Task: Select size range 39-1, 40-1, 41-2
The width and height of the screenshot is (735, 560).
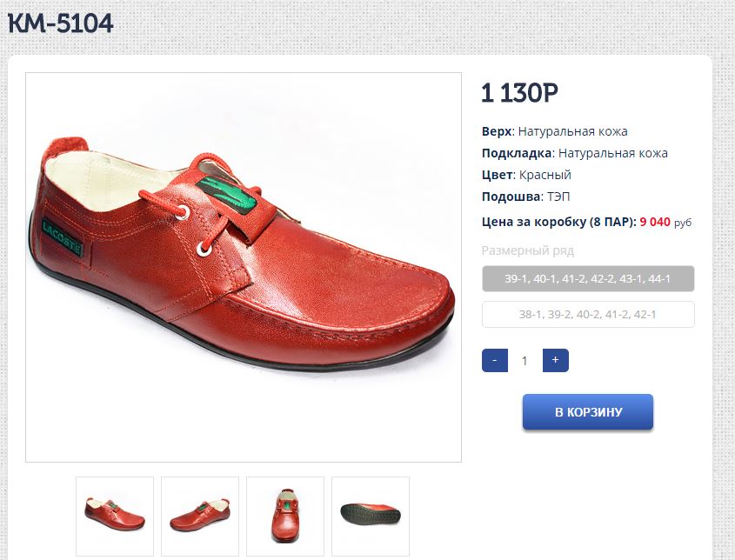Action: click(x=588, y=278)
